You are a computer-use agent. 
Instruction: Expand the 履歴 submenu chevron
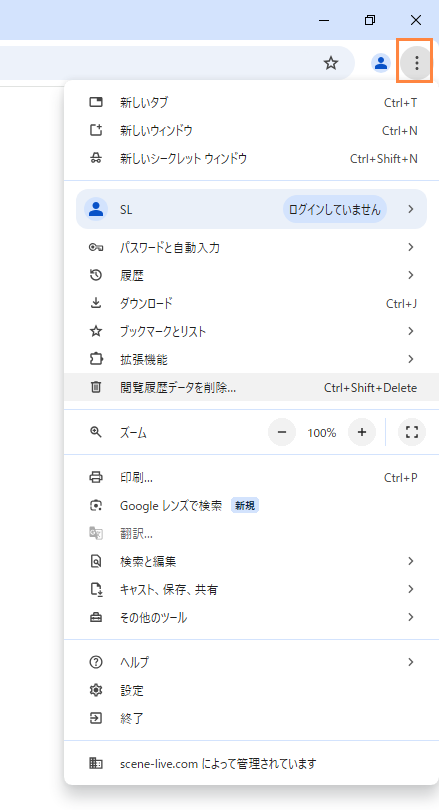tap(411, 275)
